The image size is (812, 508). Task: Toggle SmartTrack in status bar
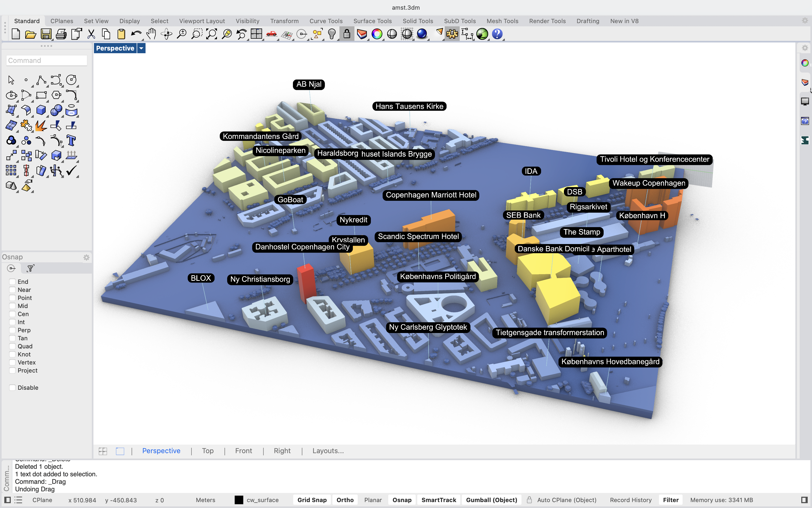tap(438, 500)
